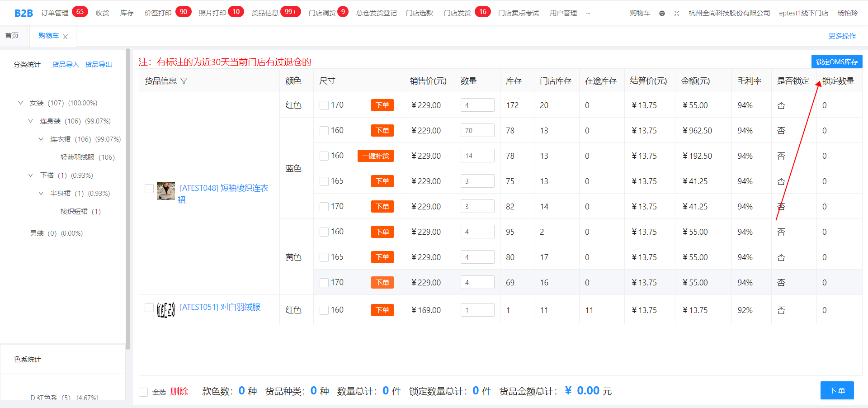868x408 pixels.
Task: Check the red size 170 checkbox
Action: (324, 105)
